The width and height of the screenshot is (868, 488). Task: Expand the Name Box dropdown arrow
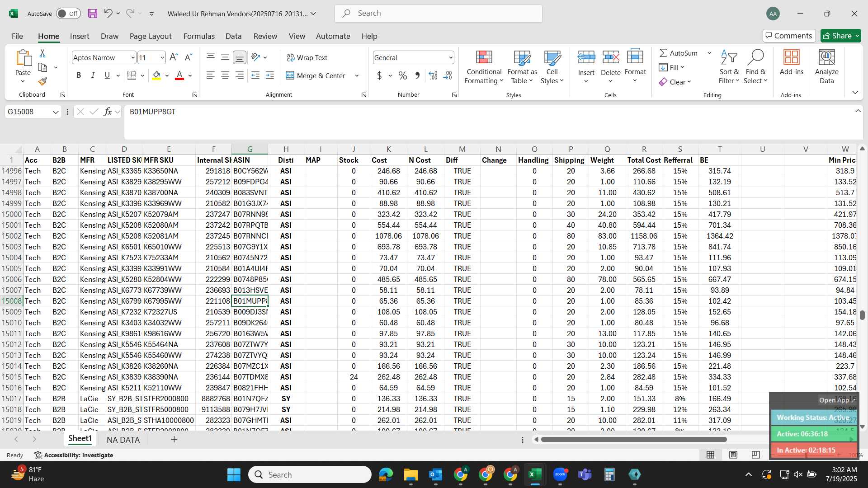pyautogui.click(x=56, y=112)
